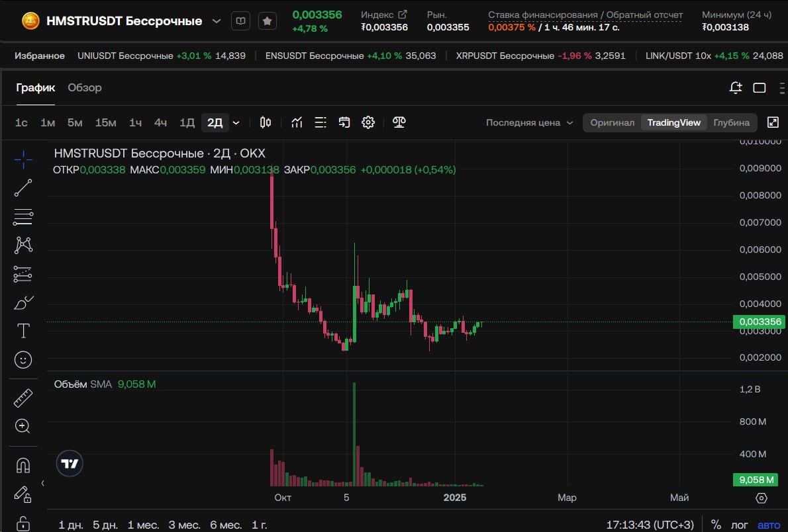This screenshot has width=788, height=532.
Task: Select the 2Д timeframe
Action: click(215, 122)
